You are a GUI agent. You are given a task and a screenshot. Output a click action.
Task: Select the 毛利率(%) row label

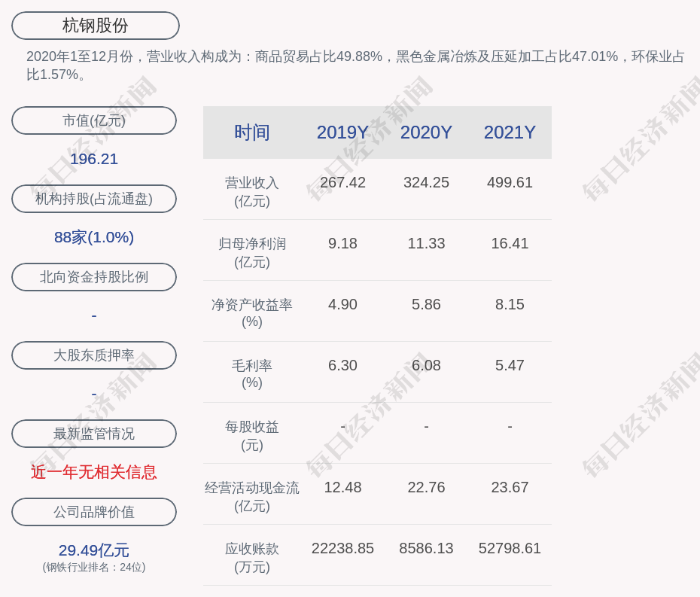(252, 374)
